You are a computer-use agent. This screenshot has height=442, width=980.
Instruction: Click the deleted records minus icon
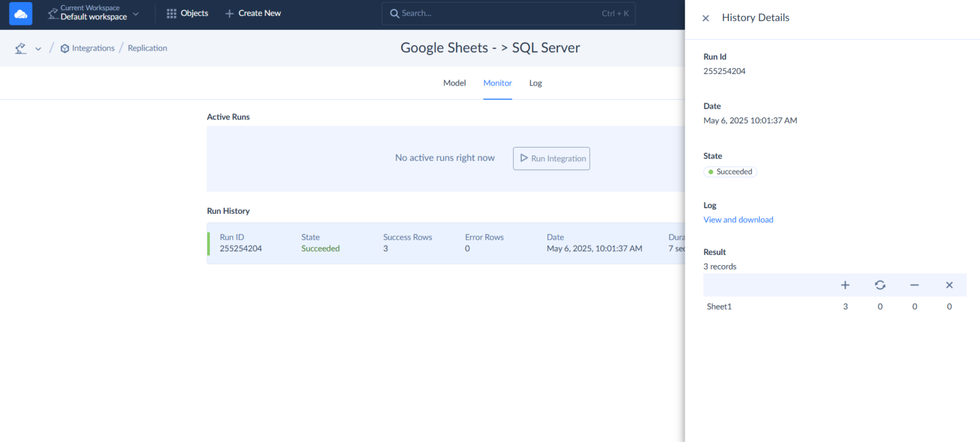(x=914, y=285)
